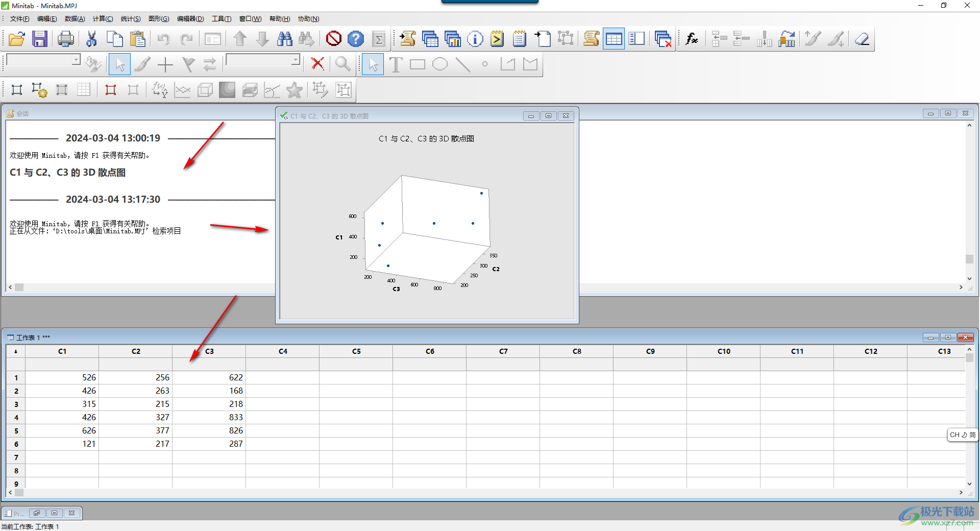Screen dimensions: 980x531
Task: Click the Find binoculars icon
Action: (x=285, y=39)
